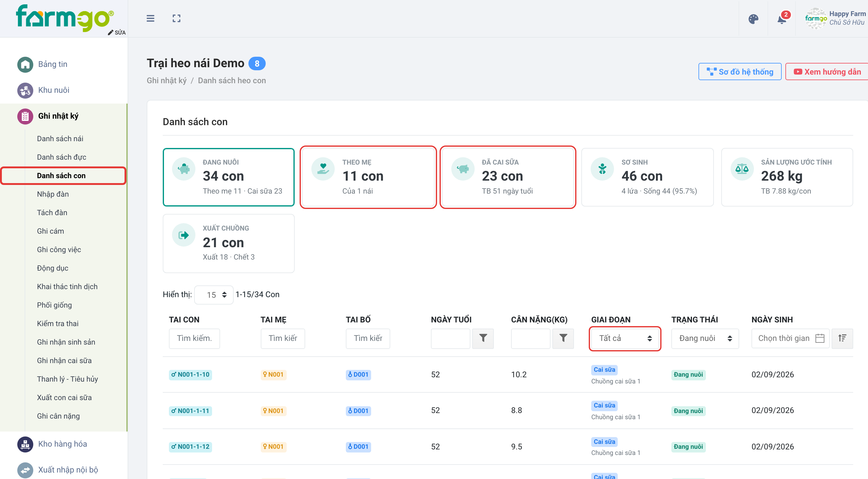Viewport: 868px width, 479px height.
Task: Click the Ghi nhật ký breadcrumb link
Action: [166, 80]
